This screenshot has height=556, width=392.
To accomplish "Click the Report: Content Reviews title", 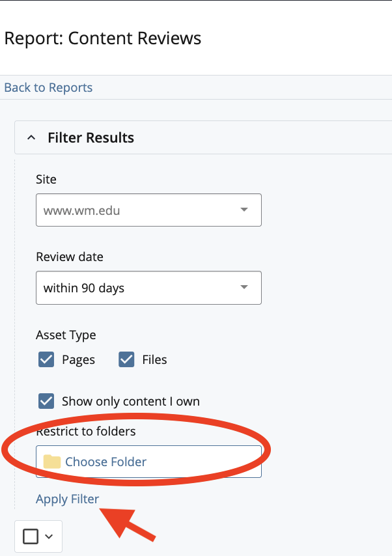I will tap(102, 38).
